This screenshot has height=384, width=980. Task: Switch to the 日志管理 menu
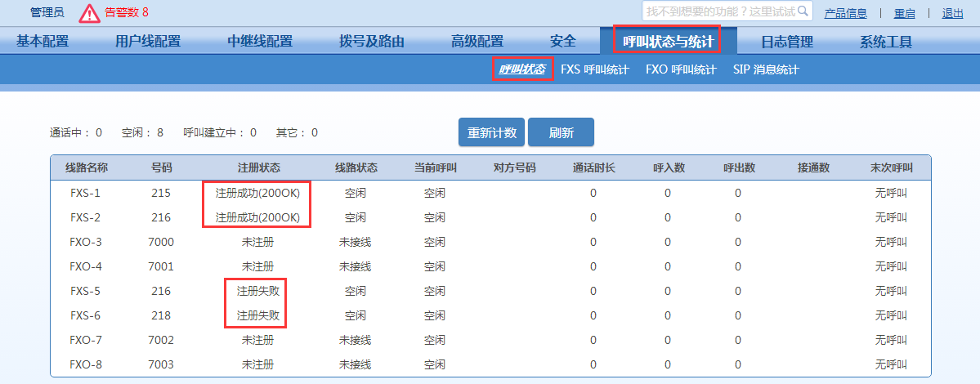pos(786,42)
